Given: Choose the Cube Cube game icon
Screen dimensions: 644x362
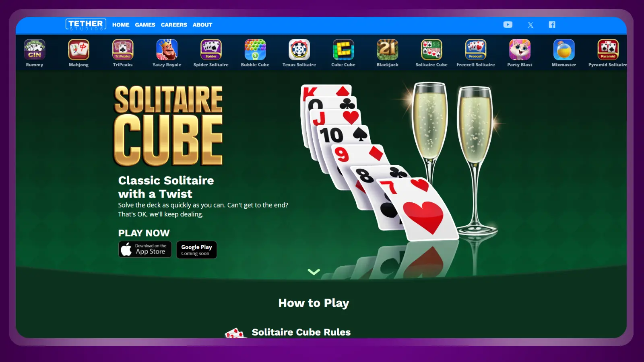Looking at the screenshot, I should coord(343,50).
